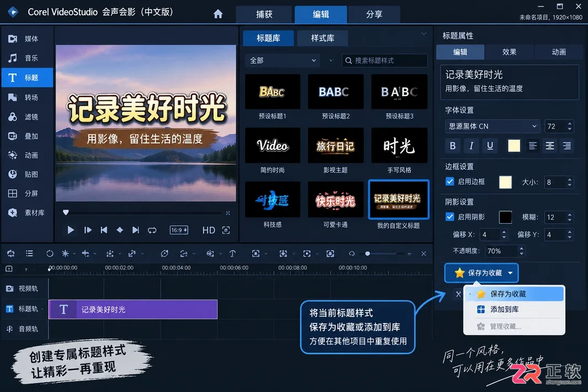Enlarge preview to full screen
The height and width of the screenshot is (392, 588).
(x=226, y=230)
